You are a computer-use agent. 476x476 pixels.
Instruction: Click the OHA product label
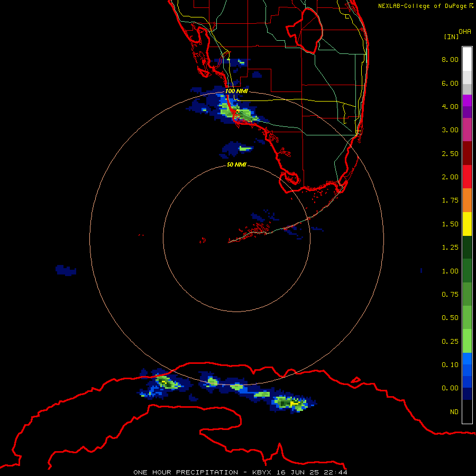(x=465, y=32)
